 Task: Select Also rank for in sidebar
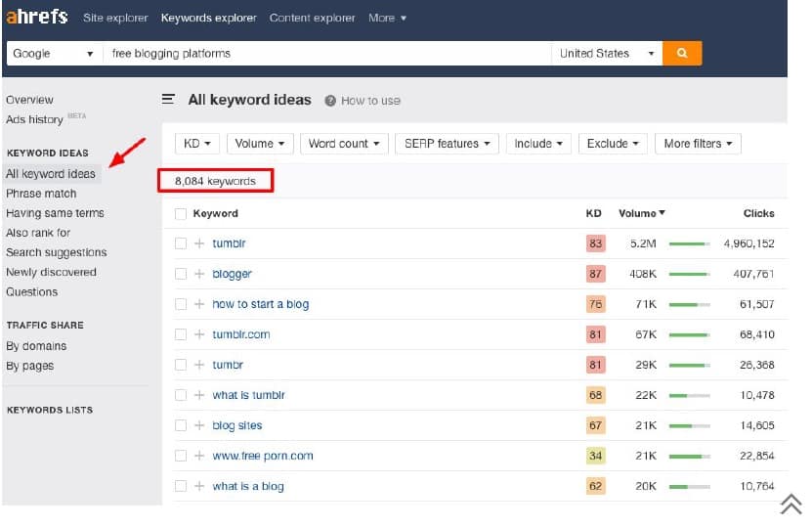coord(38,233)
